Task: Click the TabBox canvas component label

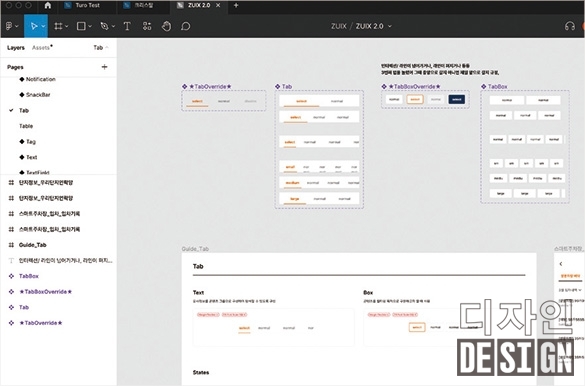Action: pyautogui.click(x=498, y=87)
